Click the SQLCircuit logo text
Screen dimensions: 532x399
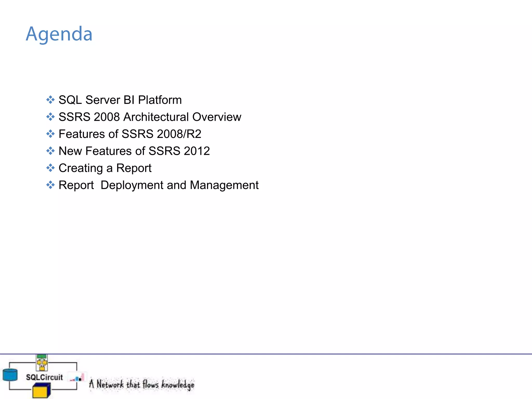(44, 377)
